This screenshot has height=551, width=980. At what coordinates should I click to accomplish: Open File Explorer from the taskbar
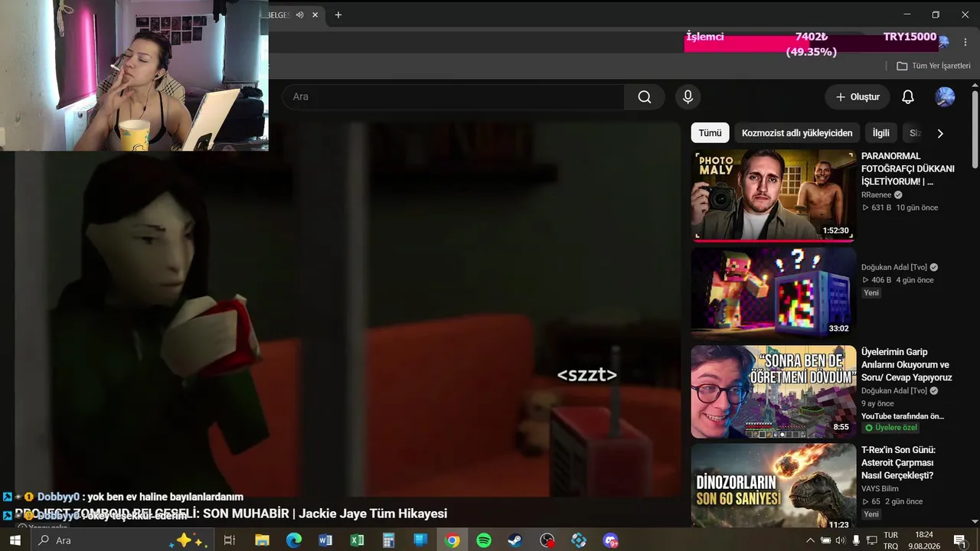click(262, 540)
